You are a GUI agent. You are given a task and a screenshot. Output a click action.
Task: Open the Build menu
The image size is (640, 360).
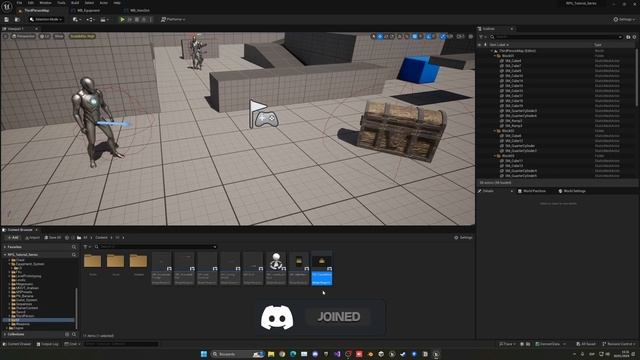point(75,3)
